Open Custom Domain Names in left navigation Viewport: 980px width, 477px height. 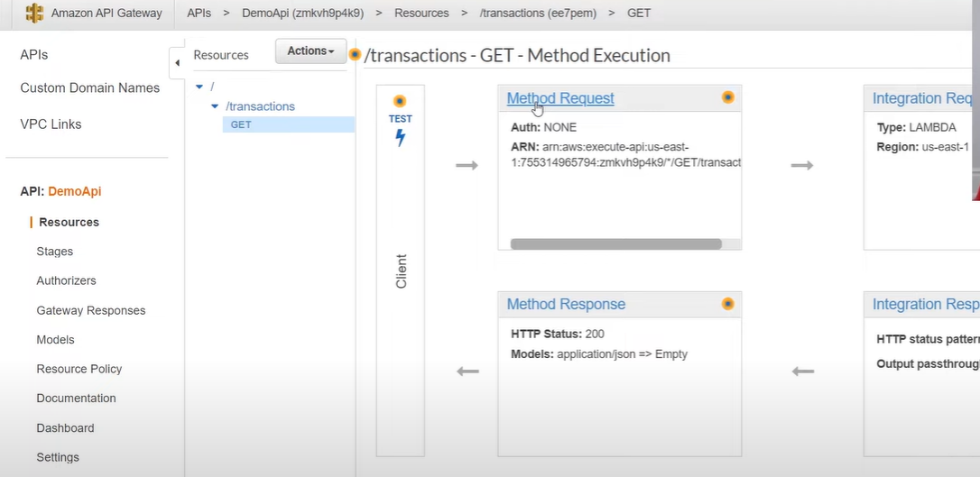[90, 88]
